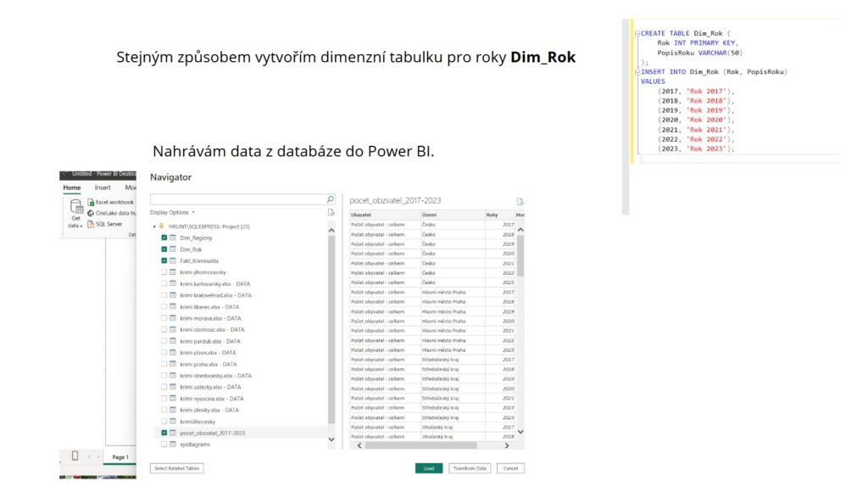The image size is (868, 487).
Task: Click the Cancel button
Action: [x=510, y=468]
